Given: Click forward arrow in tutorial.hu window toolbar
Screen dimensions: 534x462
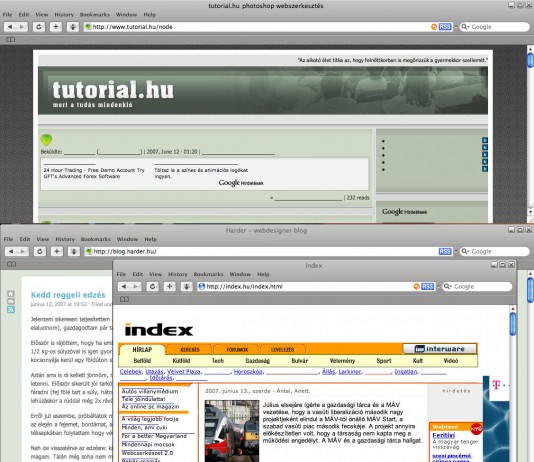Looking at the screenshot, I should [21, 27].
